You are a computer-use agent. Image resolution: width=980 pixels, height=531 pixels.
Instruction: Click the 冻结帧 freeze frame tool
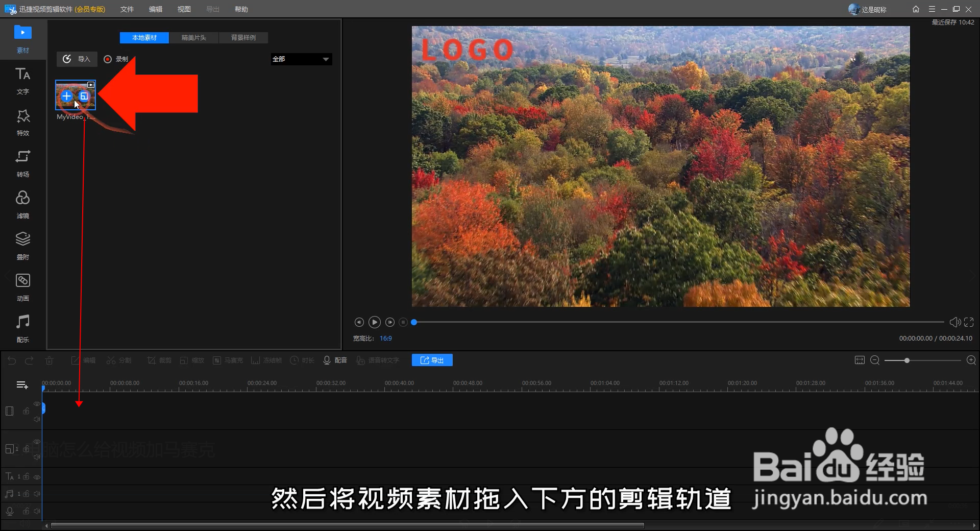coord(266,360)
